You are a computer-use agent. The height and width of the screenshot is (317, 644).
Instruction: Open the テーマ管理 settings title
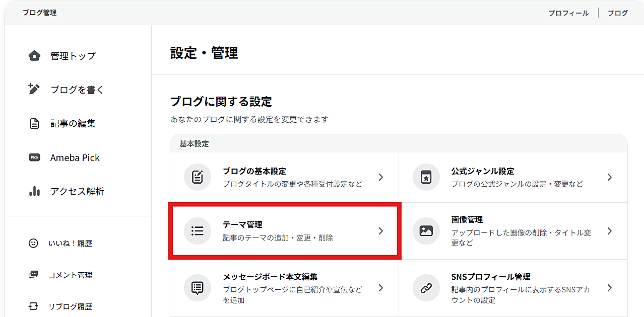click(242, 225)
